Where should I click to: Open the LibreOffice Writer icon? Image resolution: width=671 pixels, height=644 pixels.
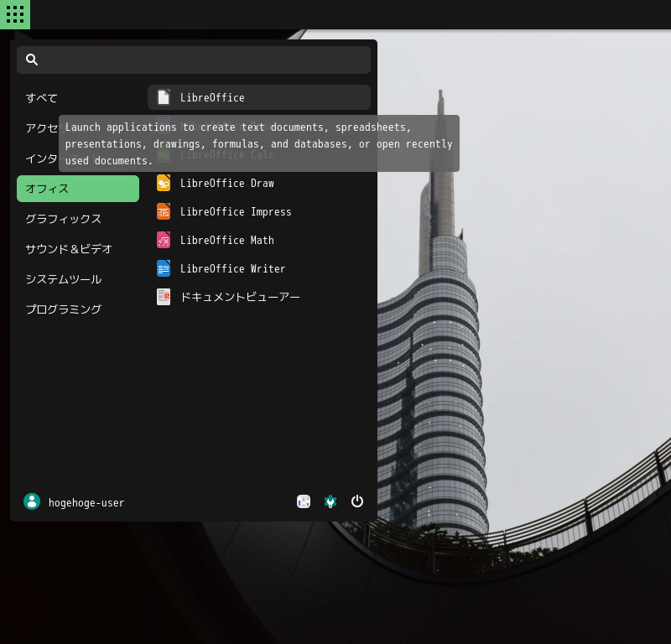pos(164,268)
